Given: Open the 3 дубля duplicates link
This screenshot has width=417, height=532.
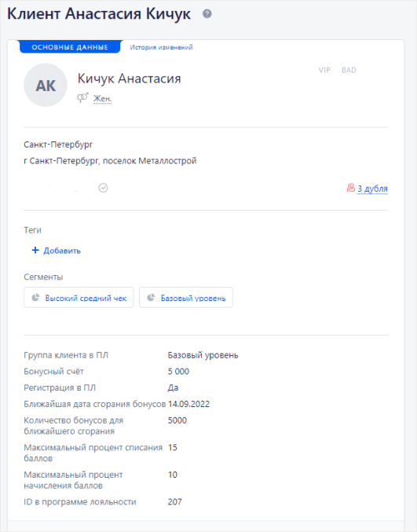Looking at the screenshot, I should click(x=372, y=189).
